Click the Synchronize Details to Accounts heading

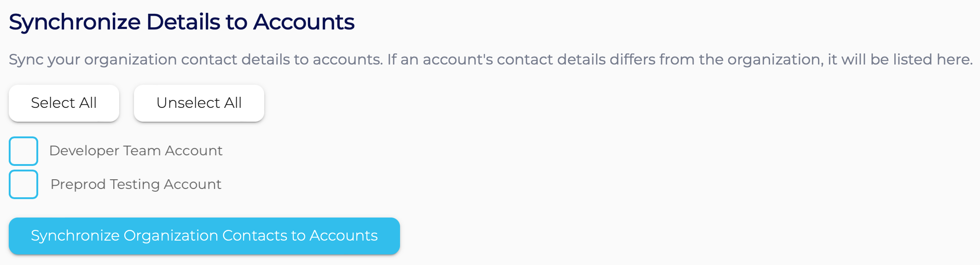pyautogui.click(x=182, y=22)
